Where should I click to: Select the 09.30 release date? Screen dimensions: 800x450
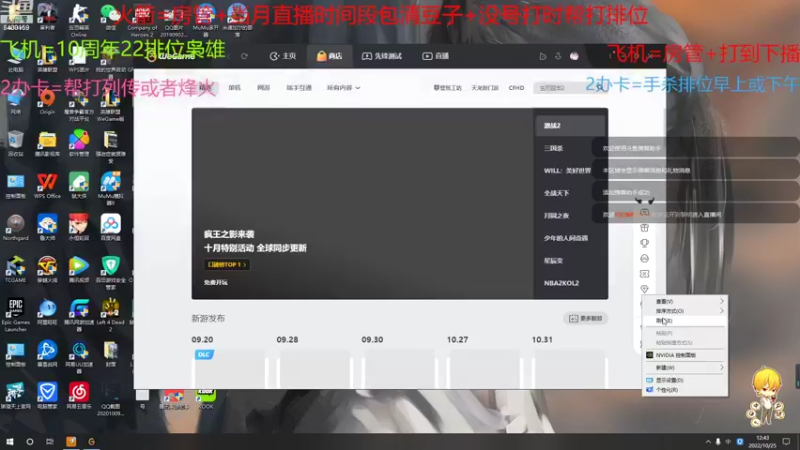point(372,340)
